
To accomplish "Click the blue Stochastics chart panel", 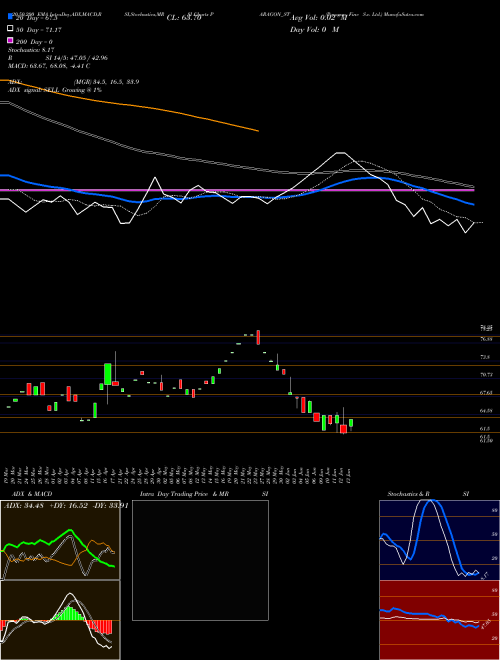I will click(439, 540).
